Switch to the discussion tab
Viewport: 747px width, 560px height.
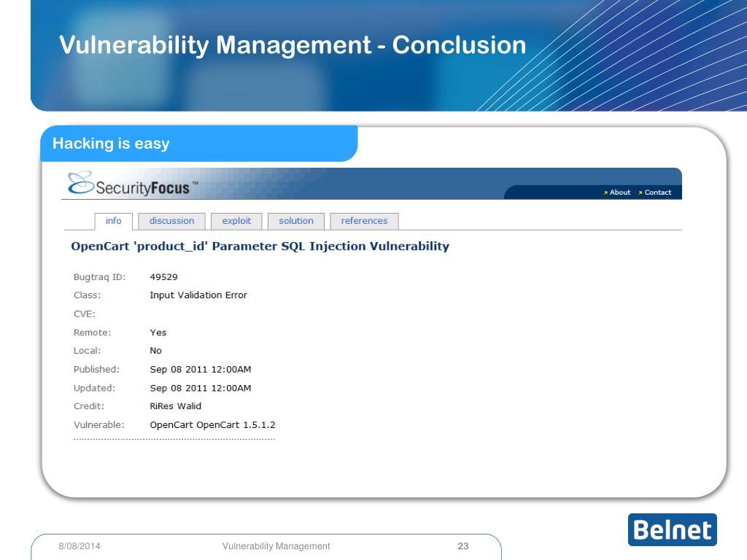point(171,221)
